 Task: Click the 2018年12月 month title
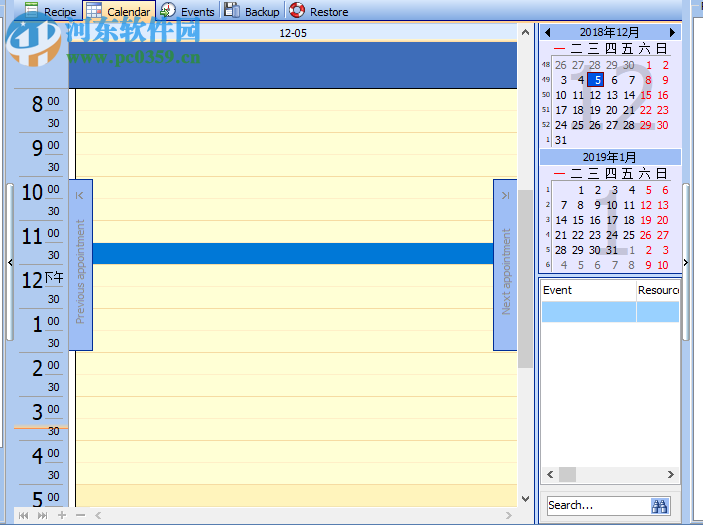click(609, 32)
